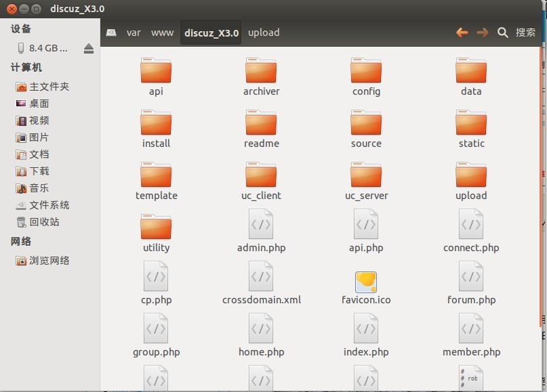Open 视频 videos in sidebar

(x=33, y=121)
